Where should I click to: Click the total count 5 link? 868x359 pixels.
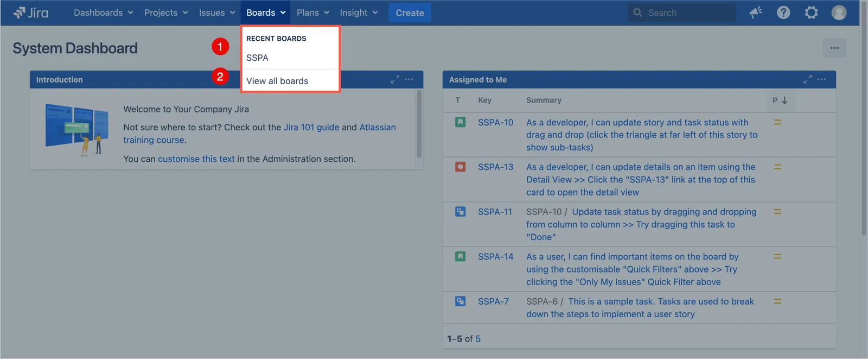point(478,339)
